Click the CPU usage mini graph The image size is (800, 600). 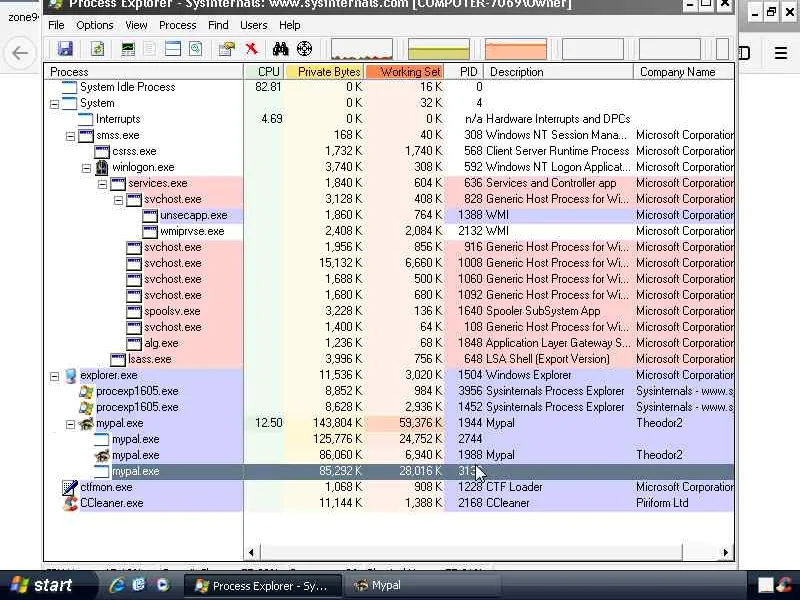(x=362, y=49)
